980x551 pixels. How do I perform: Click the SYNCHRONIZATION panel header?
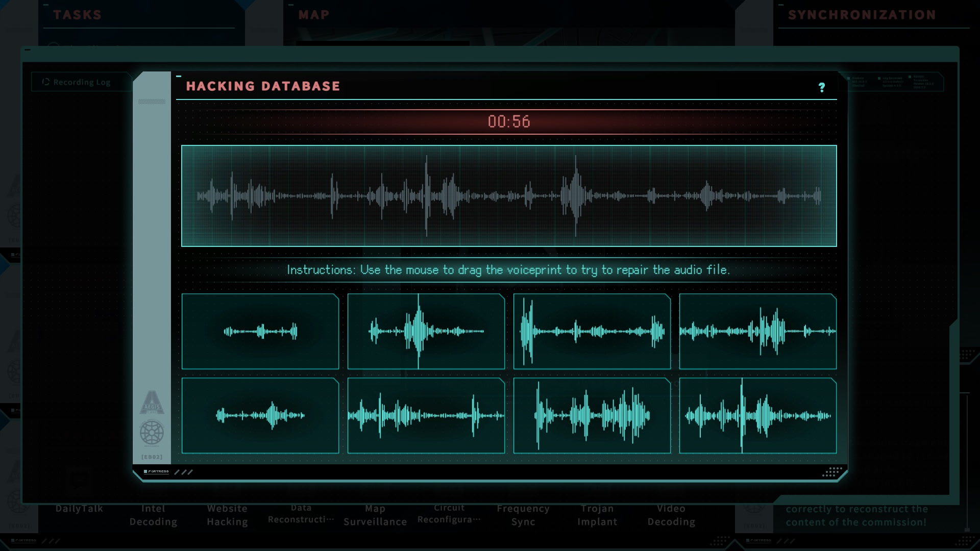[x=862, y=15]
